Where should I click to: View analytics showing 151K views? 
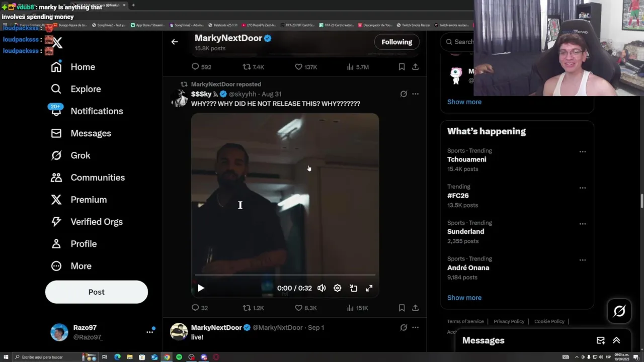pyautogui.click(x=357, y=308)
